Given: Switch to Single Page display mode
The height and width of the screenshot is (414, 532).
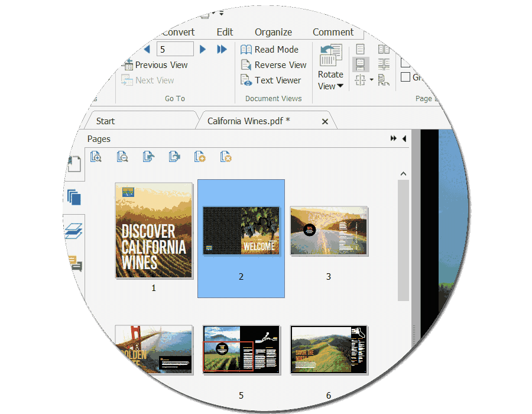Looking at the screenshot, I should (x=360, y=49).
